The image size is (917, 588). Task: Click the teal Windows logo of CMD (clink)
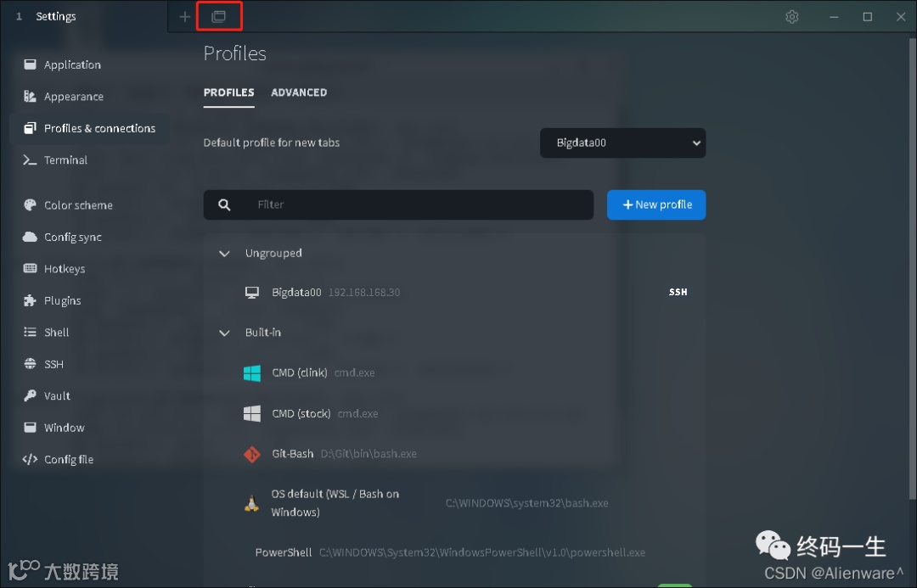[x=252, y=372]
